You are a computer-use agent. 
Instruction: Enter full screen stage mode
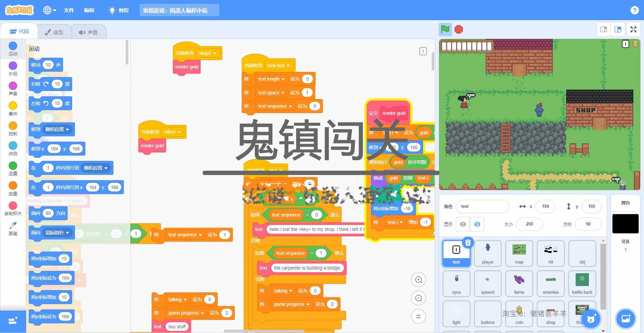(x=633, y=30)
